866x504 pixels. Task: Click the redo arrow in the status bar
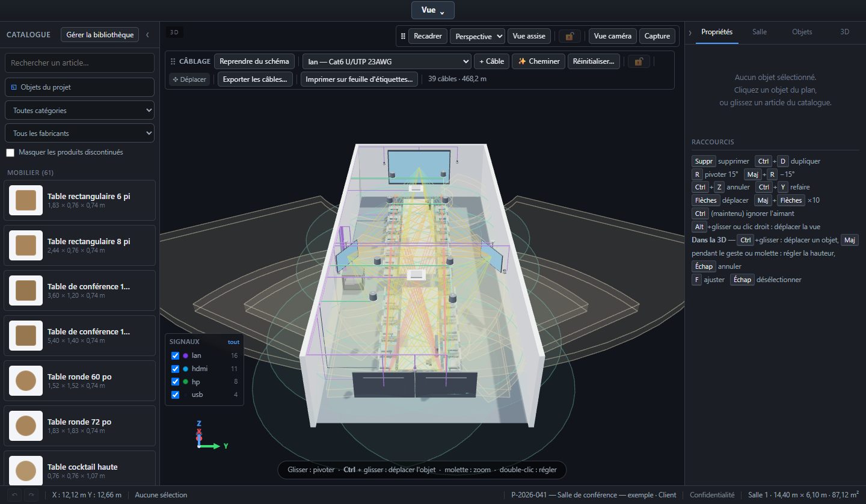[x=31, y=495]
